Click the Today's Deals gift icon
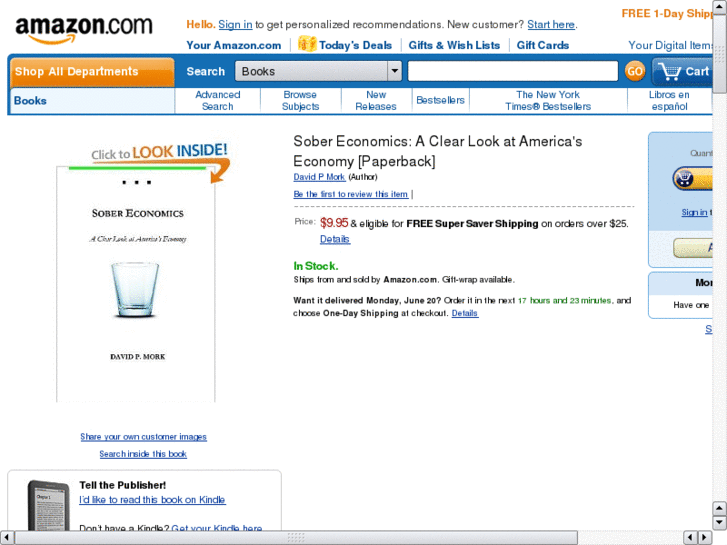Screen dimensions: 727x545 click(307, 44)
